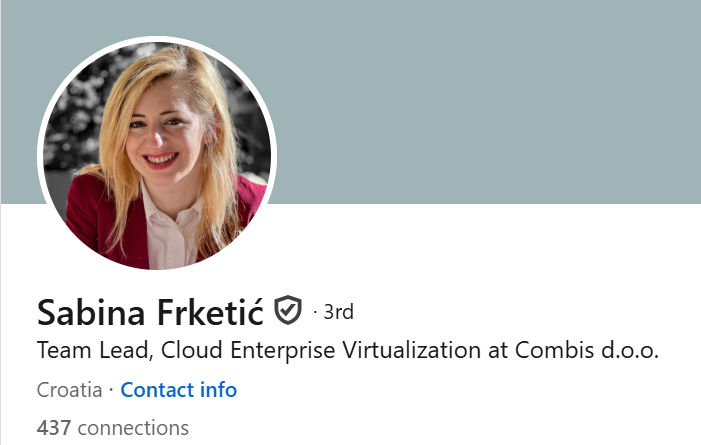The height and width of the screenshot is (445, 701).
Task: Select the name Sabina Frketić heading
Action: tap(150, 312)
